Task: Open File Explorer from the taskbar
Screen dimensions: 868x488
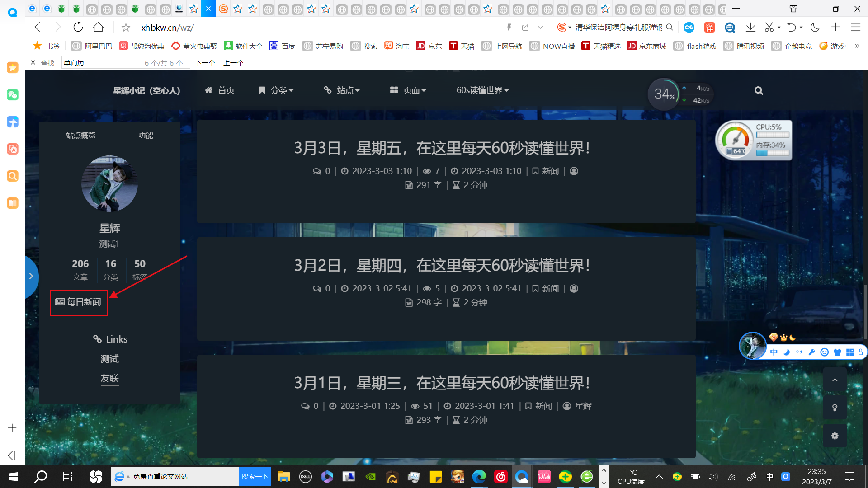Action: pos(283,477)
